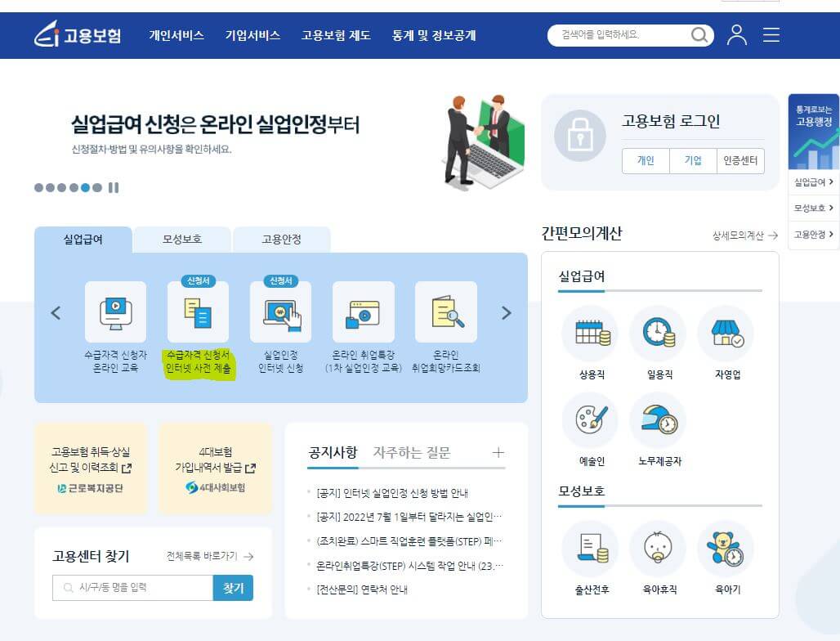
Task: Click the 고용보험 logo
Action: pos(78,35)
